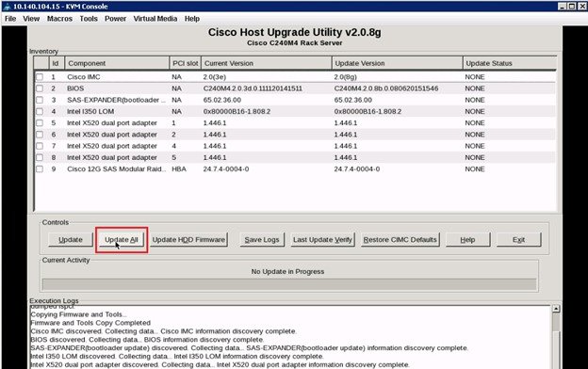This screenshot has height=369, width=588.
Task: Check Intel X520 adapter in slot 4
Action: pos(40,146)
